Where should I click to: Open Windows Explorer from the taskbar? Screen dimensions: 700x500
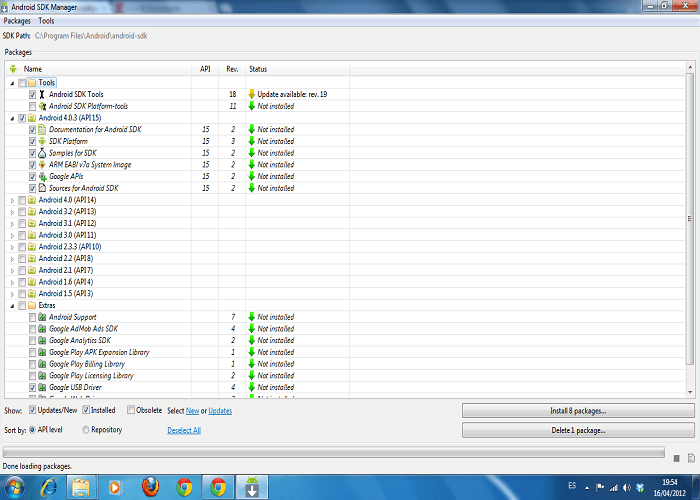[81, 487]
